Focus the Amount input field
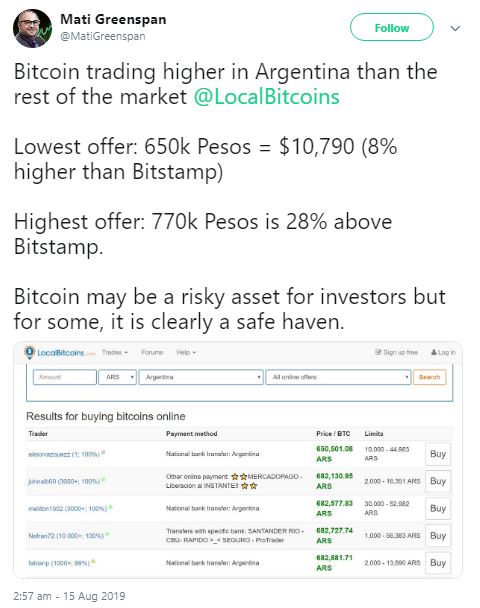 tap(65, 377)
